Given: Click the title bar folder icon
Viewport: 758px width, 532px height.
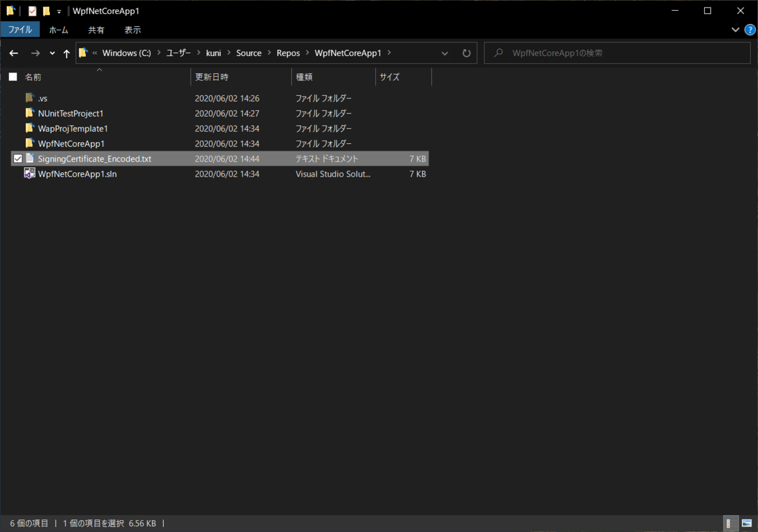Looking at the screenshot, I should pos(11,11).
